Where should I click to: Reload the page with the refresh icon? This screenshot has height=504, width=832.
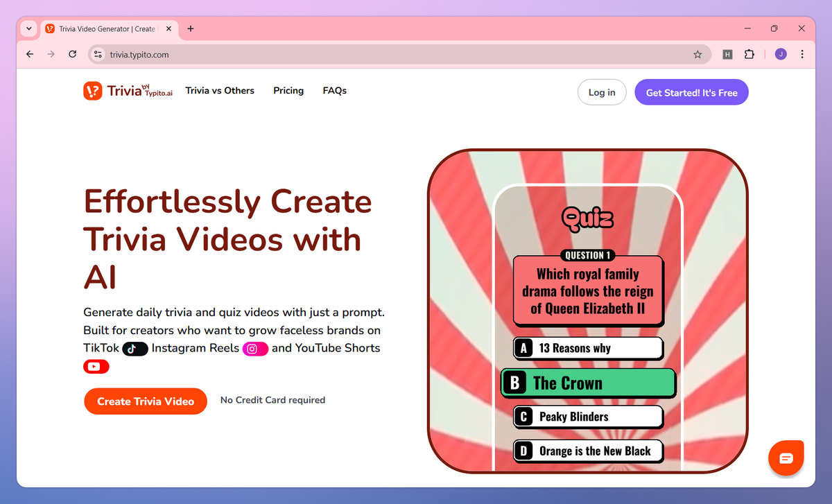click(x=72, y=54)
